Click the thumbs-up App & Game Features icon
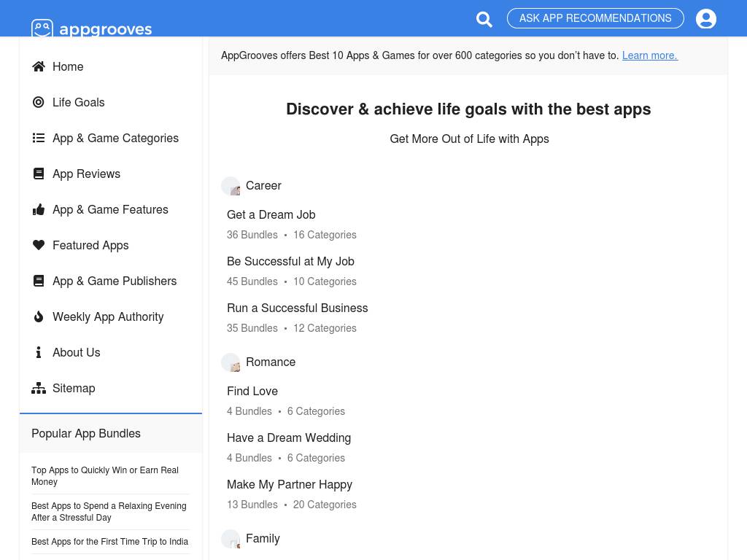Image resolution: width=747 pixels, height=560 pixels. (39, 209)
